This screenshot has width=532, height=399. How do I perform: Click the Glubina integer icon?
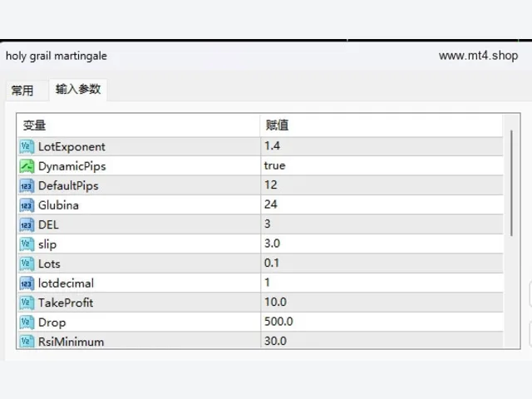27,205
